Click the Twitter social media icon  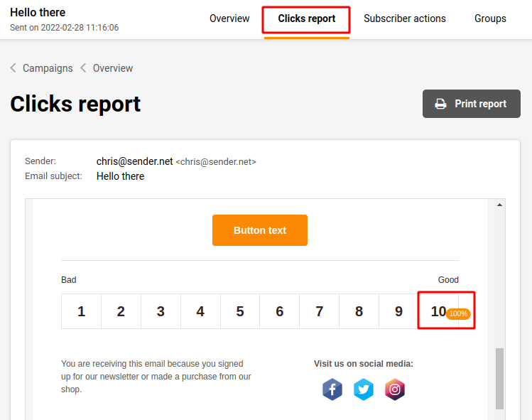click(364, 389)
